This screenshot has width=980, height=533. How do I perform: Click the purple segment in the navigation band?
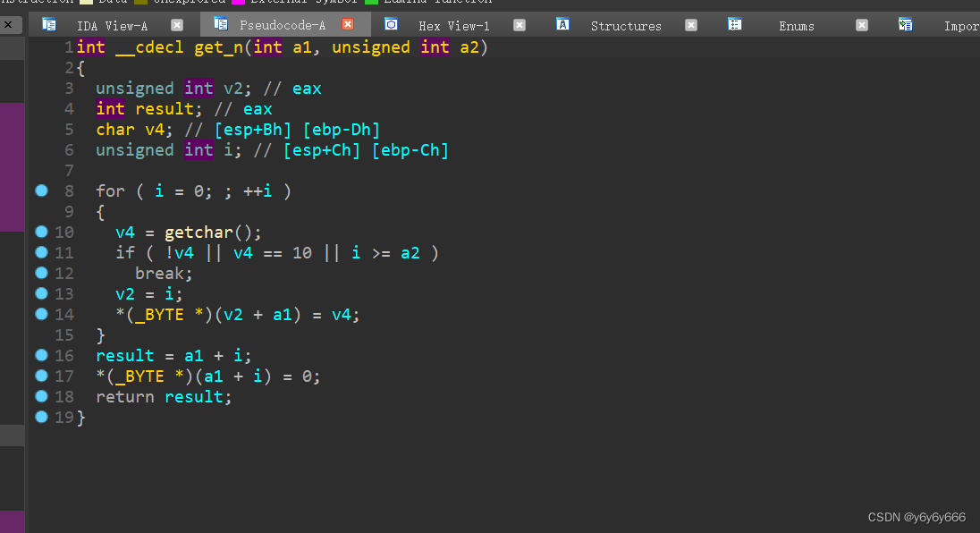pyautogui.click(x=13, y=165)
